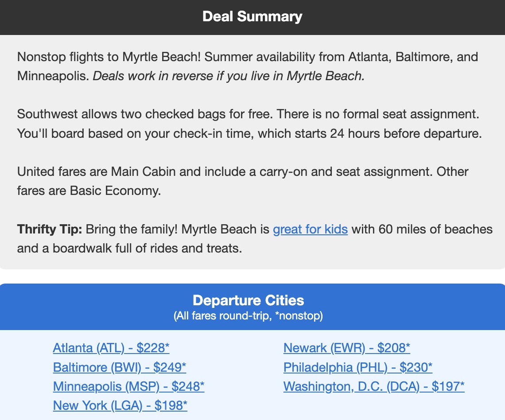This screenshot has width=505, height=420.
Task: Open the Washington, D.C. (DCA) $197 fare link
Action: pos(373,387)
